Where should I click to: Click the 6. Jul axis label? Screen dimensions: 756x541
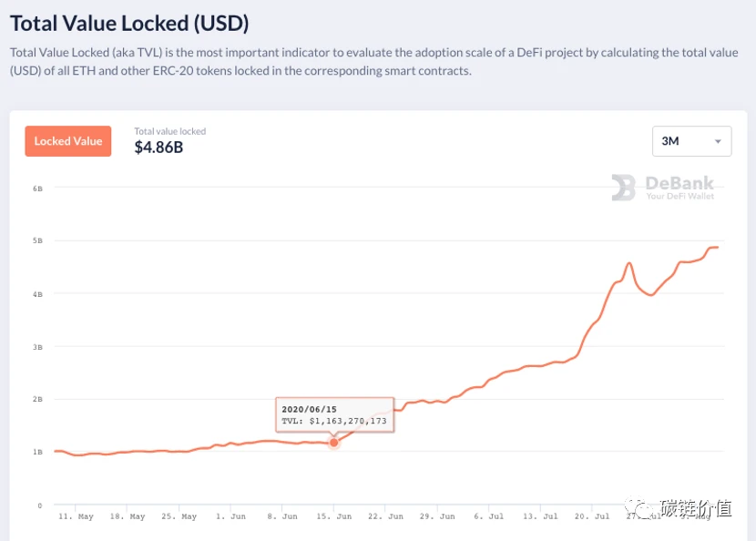(488, 516)
